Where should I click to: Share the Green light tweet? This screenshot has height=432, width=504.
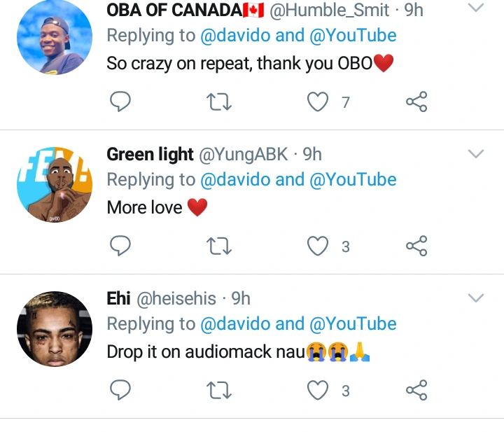pos(416,246)
